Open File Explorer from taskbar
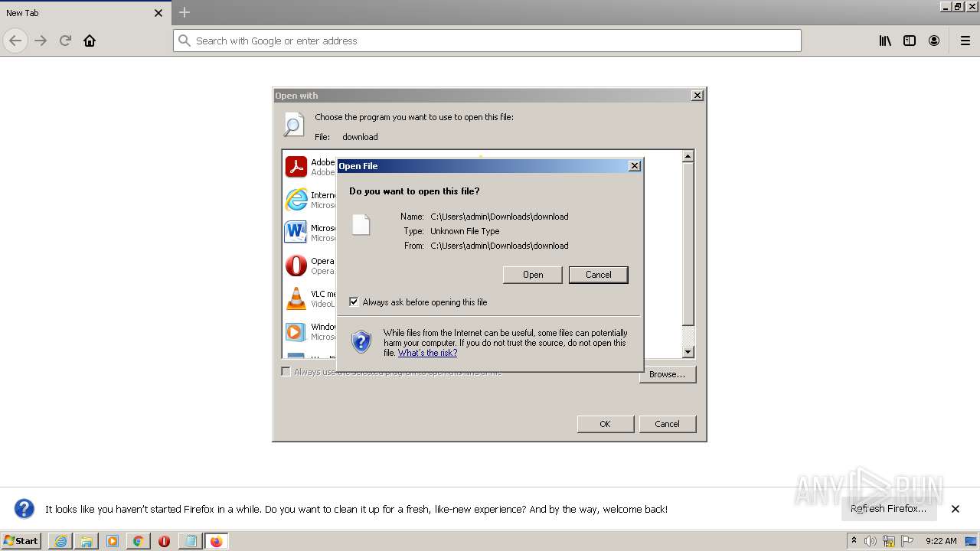The height and width of the screenshot is (551, 980). [87, 541]
